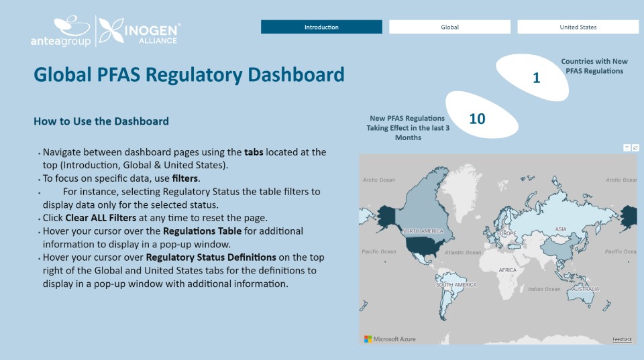Click the focus mode icon above the map

[x=635, y=147]
